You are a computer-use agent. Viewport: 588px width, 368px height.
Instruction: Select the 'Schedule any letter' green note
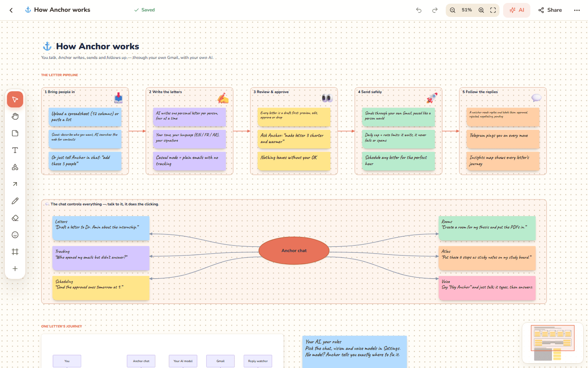pos(398,161)
